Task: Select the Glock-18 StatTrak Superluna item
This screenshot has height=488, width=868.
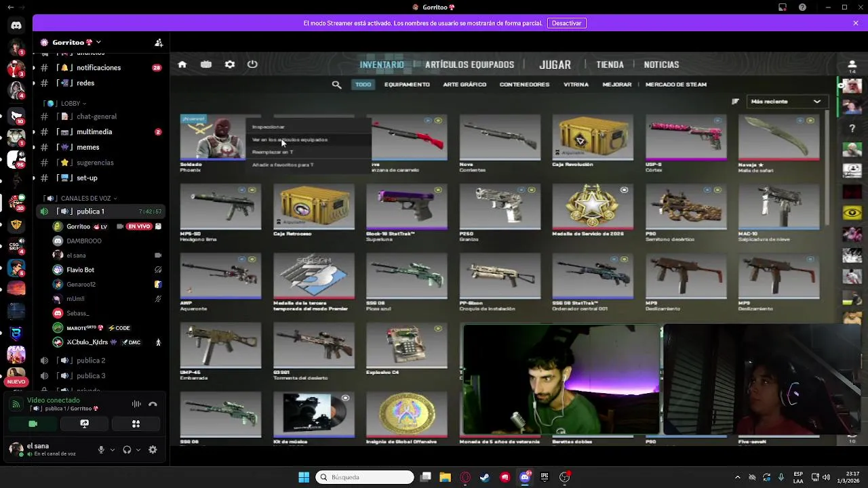Action: [x=406, y=207]
